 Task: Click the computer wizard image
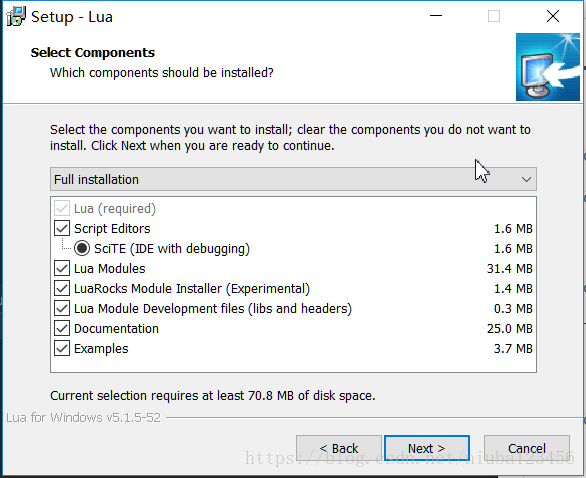point(548,67)
